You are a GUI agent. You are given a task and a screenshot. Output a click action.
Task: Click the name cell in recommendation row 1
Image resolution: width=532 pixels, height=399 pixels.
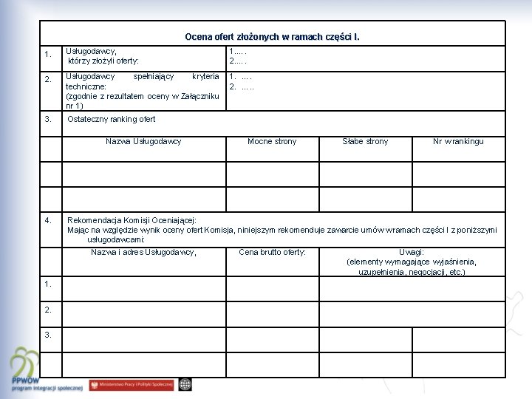point(144,289)
